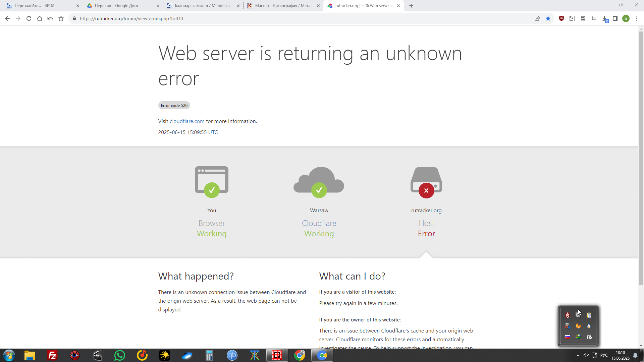Toggle the browser side panel
The height and width of the screenshot is (362, 644).
(615, 18)
